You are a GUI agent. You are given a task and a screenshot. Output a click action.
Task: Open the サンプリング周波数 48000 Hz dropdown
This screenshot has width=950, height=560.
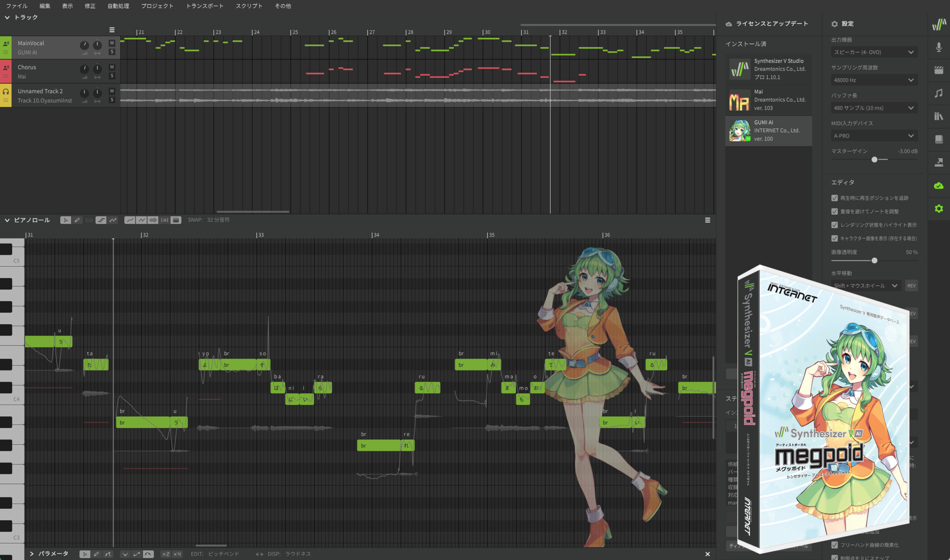click(x=874, y=80)
